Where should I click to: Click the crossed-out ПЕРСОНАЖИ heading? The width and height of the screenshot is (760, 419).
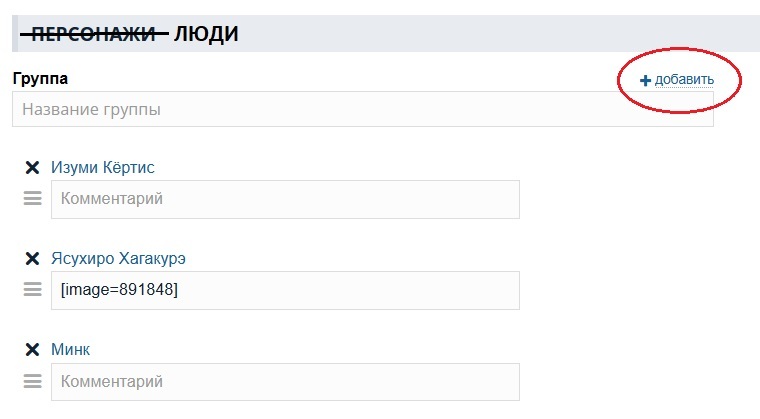(x=95, y=35)
